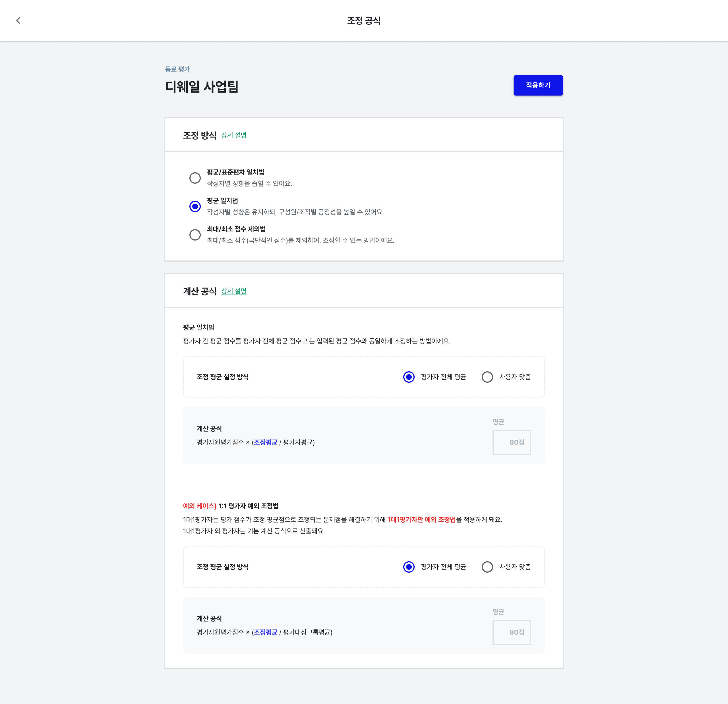Click the exception case 평균 80점 input field

pos(512,632)
